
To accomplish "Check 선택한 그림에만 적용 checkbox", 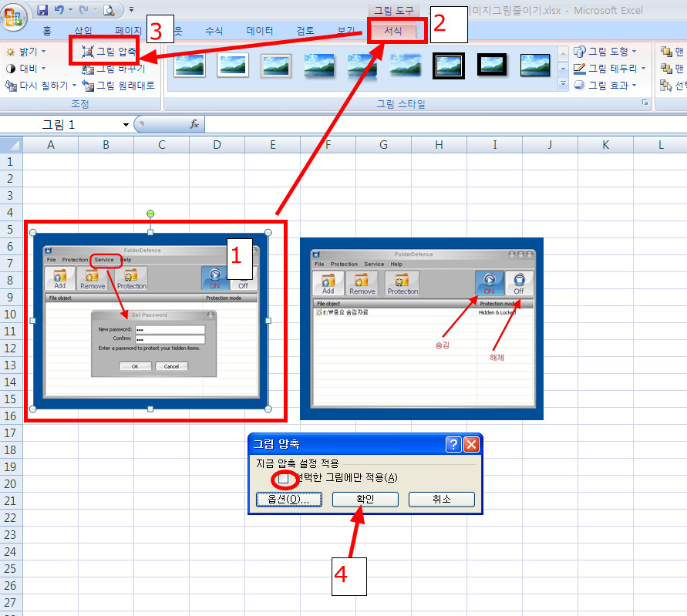I will tap(284, 478).
